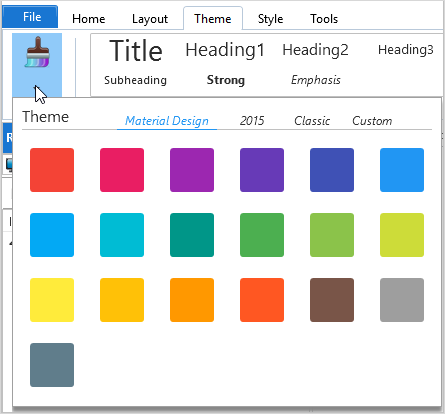Click the Theme paintbrush icon
Screen dimensions: 445x414
coord(37,52)
